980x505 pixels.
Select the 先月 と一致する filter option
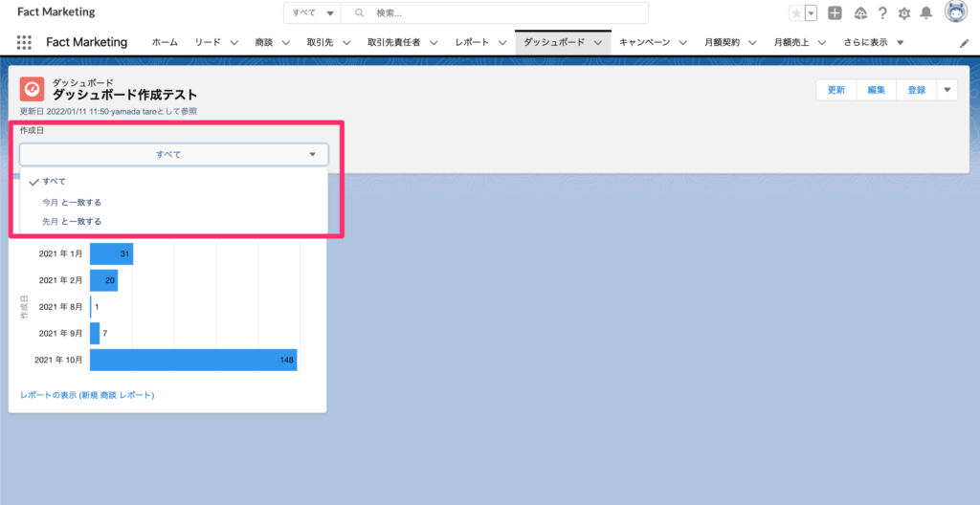72,221
